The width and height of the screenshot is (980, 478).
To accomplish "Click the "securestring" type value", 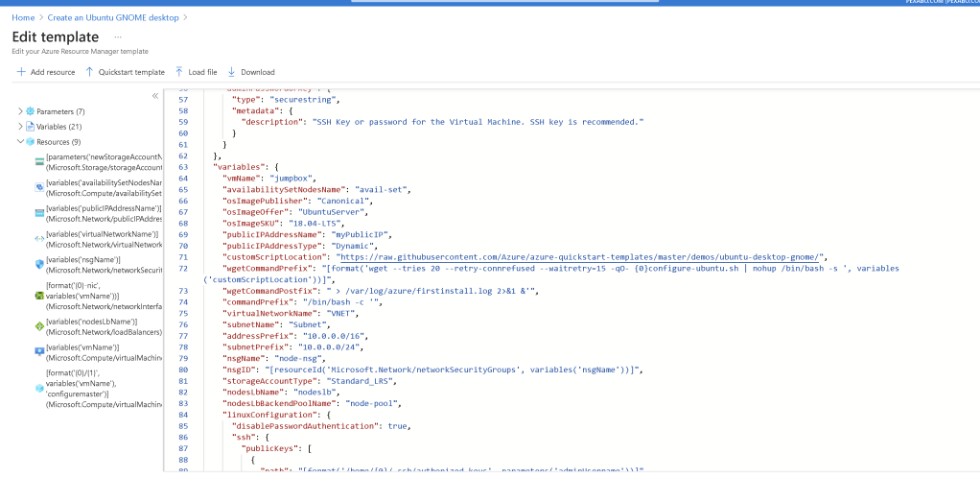I will click(304, 100).
